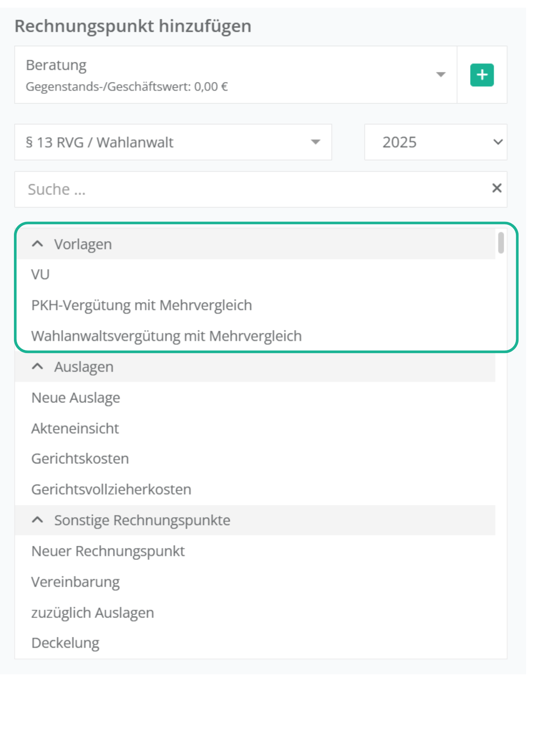Select PKH-Vergütung mit Mehrvergleich template
Image resolution: width=534 pixels, height=756 pixels.
(141, 305)
